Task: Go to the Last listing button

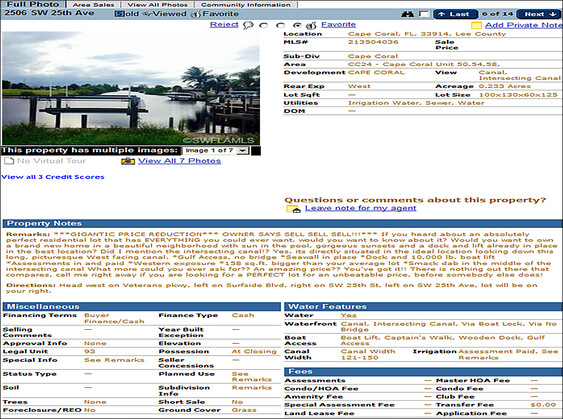Action: click(x=455, y=14)
